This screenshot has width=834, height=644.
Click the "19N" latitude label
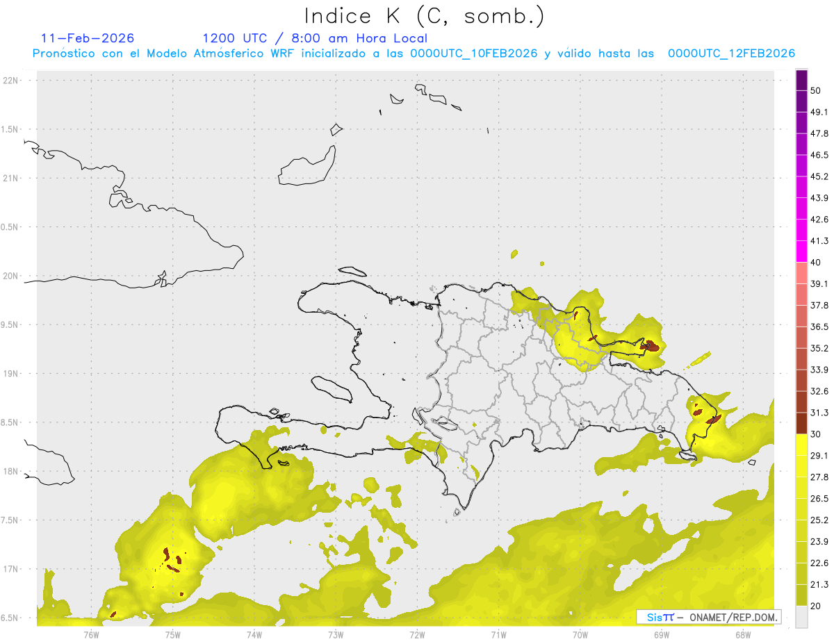pos(12,373)
